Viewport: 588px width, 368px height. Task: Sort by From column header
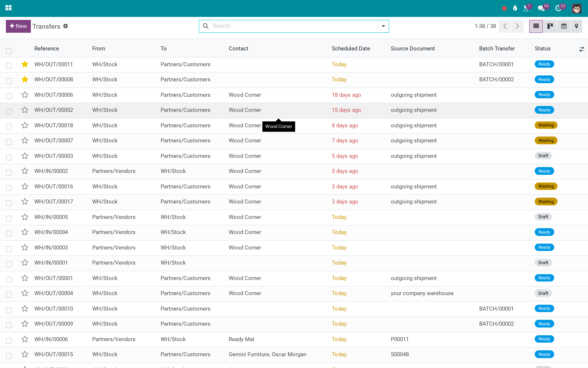click(99, 48)
